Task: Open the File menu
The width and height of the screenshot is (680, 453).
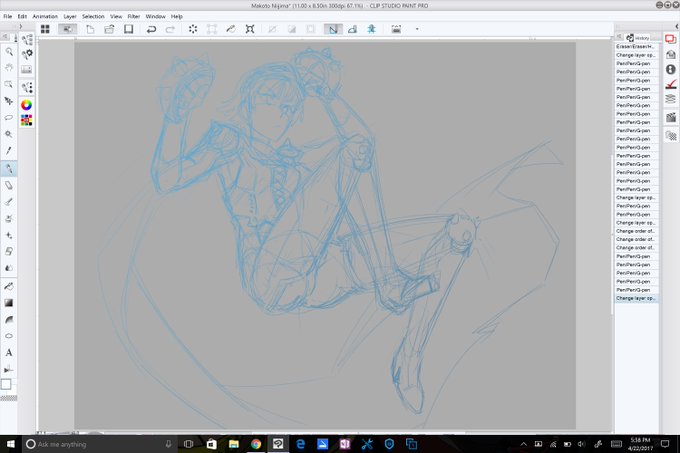Action: [x=8, y=16]
